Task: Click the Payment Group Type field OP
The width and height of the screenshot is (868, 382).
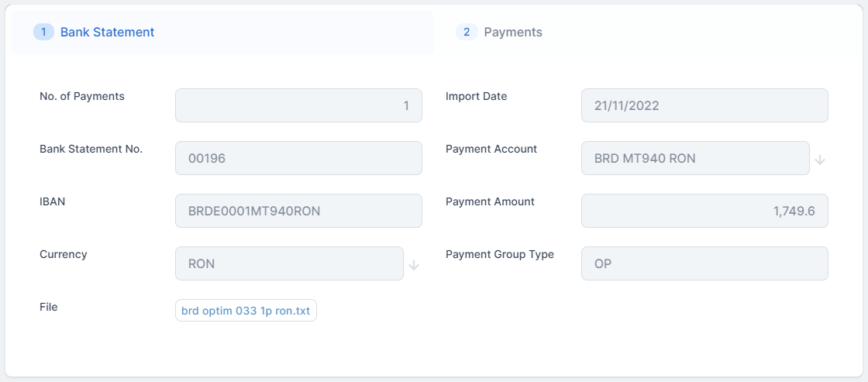Action: [704, 263]
